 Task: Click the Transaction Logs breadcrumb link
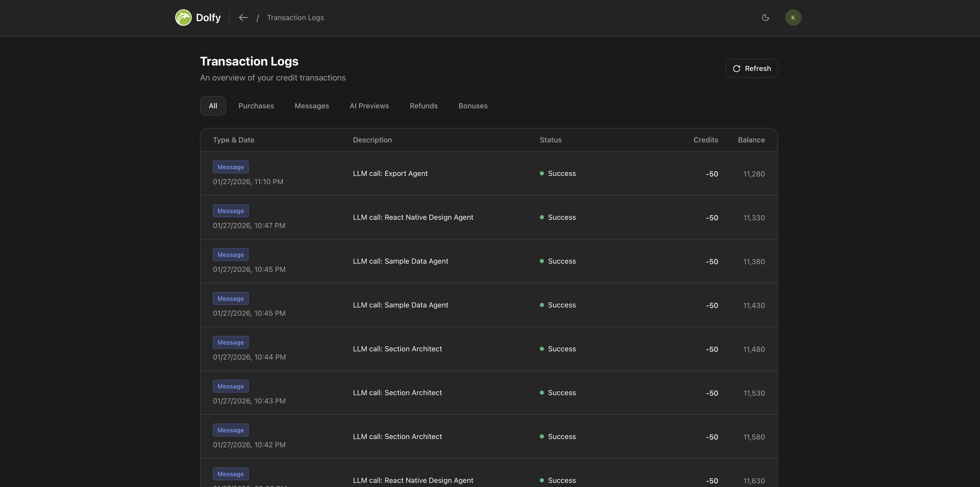tap(295, 18)
